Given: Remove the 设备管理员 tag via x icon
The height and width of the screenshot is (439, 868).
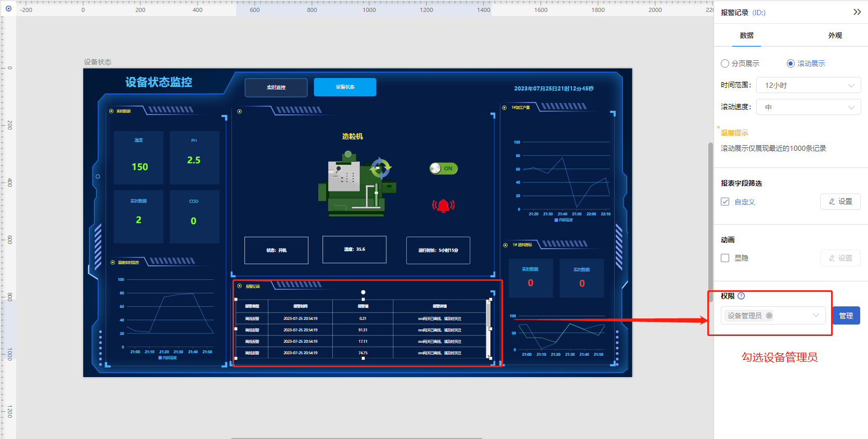Looking at the screenshot, I should click(x=769, y=316).
